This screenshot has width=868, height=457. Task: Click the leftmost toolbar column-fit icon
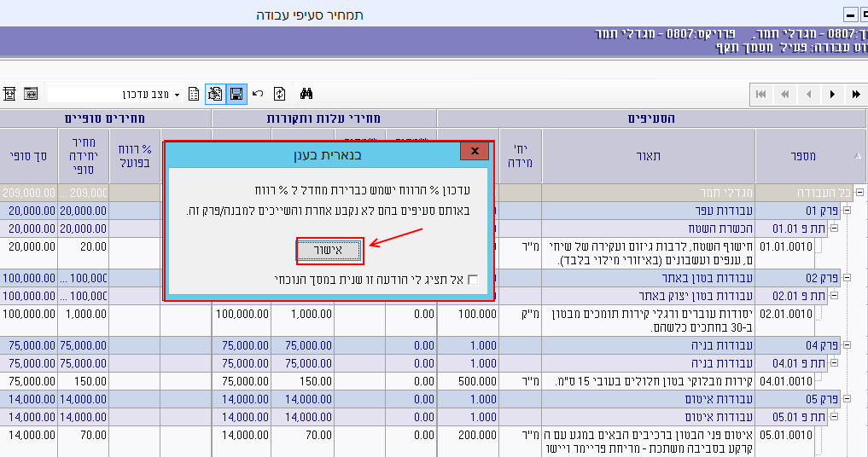(x=9, y=94)
